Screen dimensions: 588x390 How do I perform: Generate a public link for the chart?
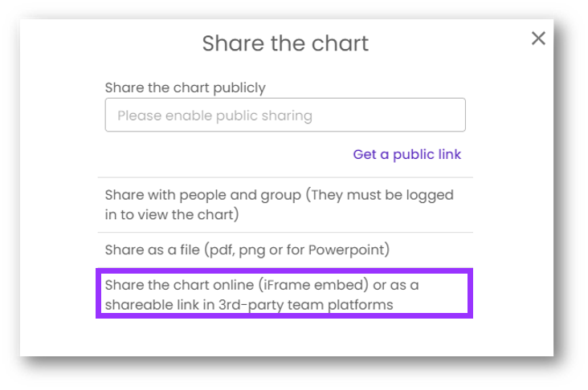[407, 154]
